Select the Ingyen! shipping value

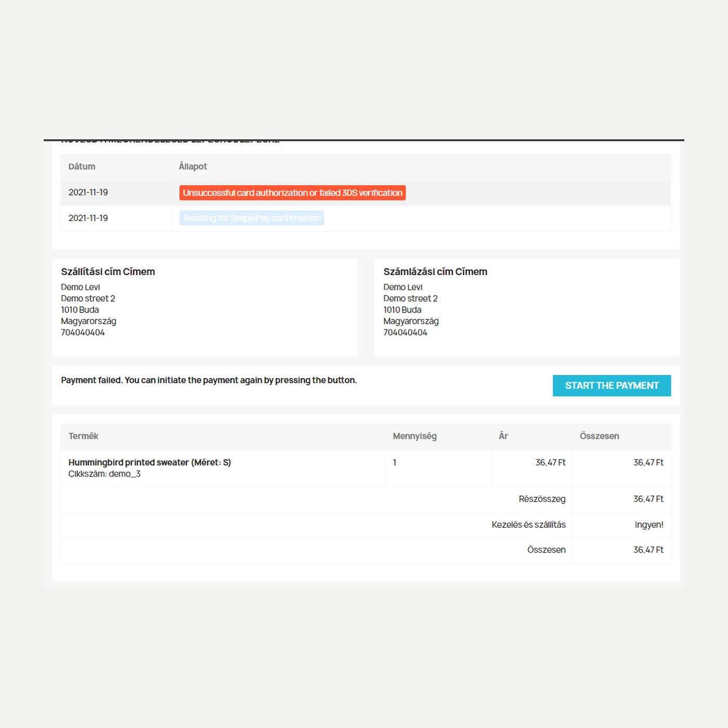(x=649, y=525)
